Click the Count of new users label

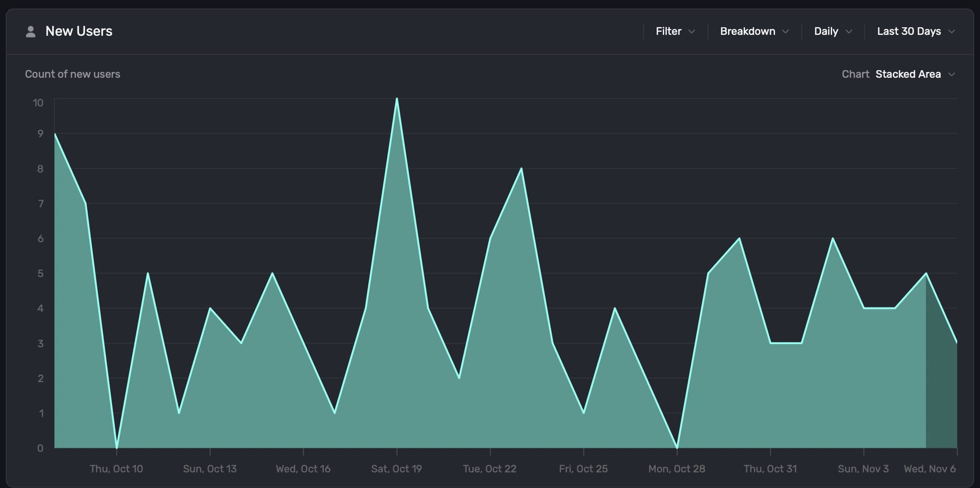72,74
